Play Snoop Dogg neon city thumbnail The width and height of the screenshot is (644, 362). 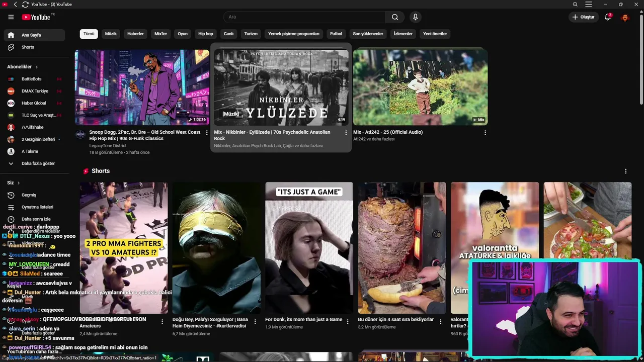142,87
